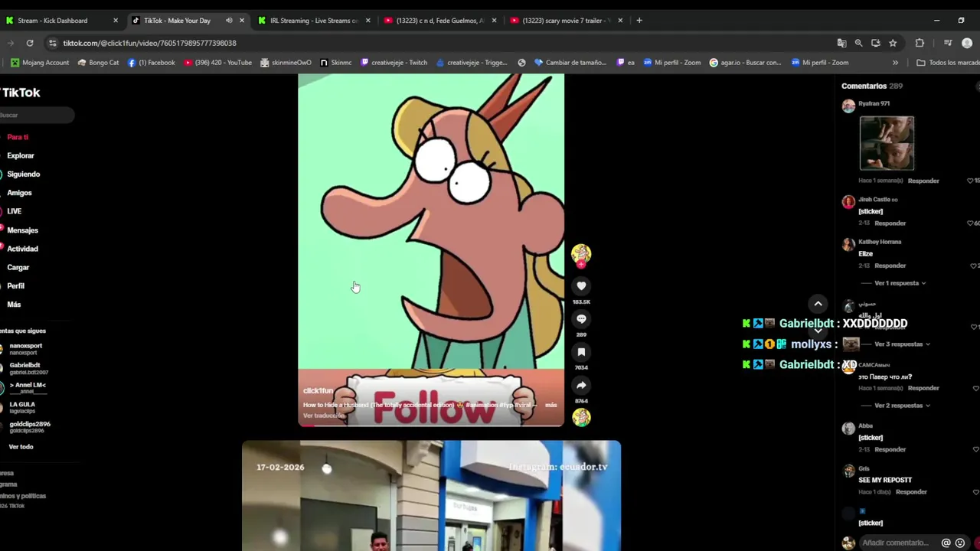980x551 pixels.
Task: Reload the page in the browser toolbar
Action: tap(30, 43)
